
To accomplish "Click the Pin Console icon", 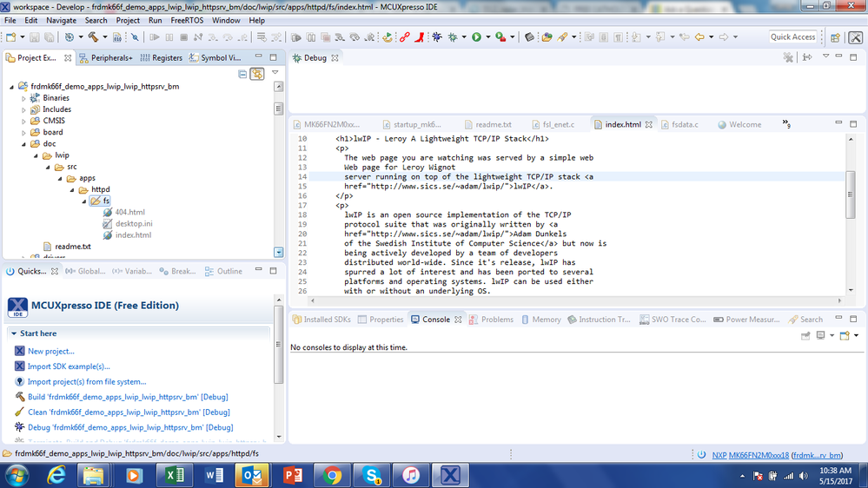I will tap(805, 335).
